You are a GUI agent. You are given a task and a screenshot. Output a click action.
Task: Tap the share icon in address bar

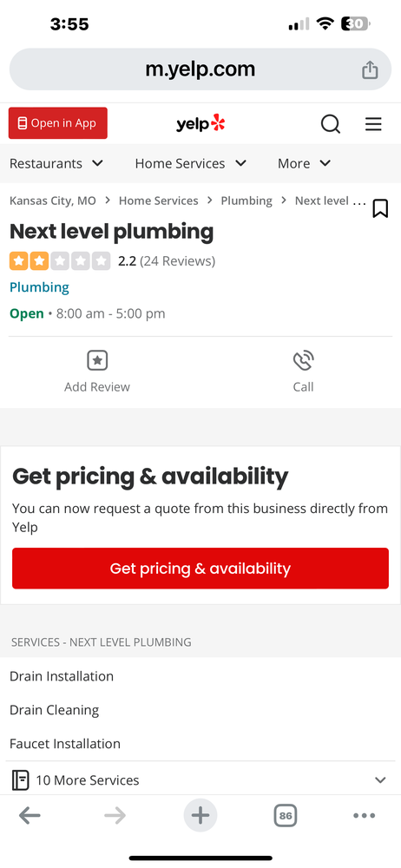370,69
